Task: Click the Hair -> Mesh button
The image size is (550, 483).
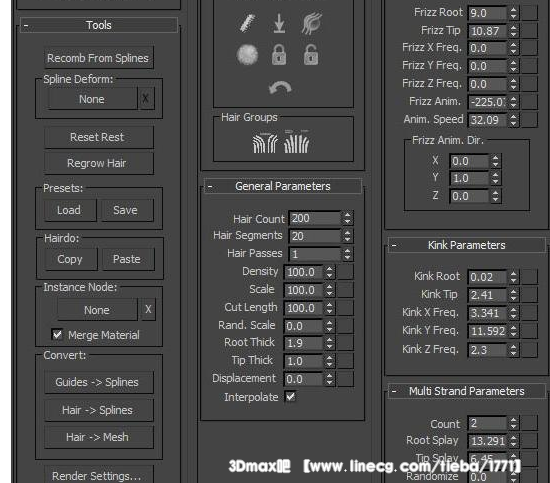Action: point(99,437)
